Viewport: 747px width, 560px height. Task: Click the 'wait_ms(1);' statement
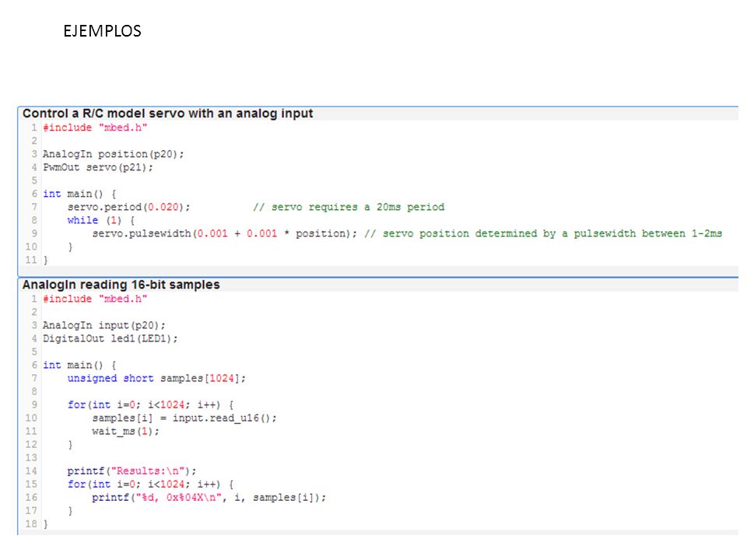coord(126,432)
